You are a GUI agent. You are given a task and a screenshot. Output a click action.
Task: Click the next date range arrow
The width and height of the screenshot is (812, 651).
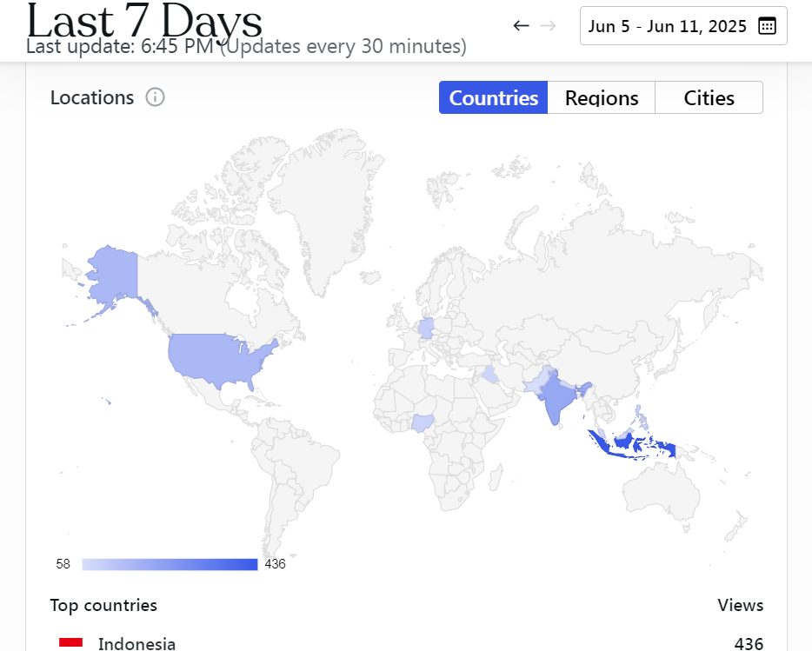tap(548, 25)
